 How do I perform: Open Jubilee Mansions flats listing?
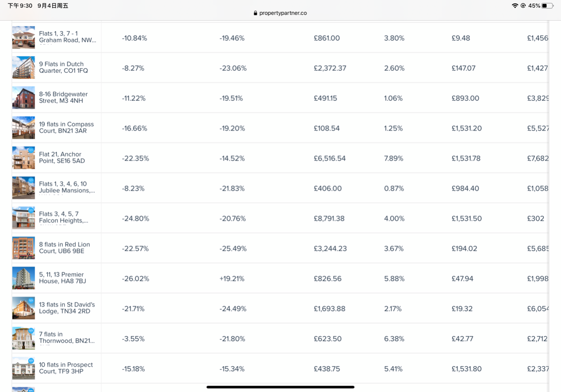67,187
